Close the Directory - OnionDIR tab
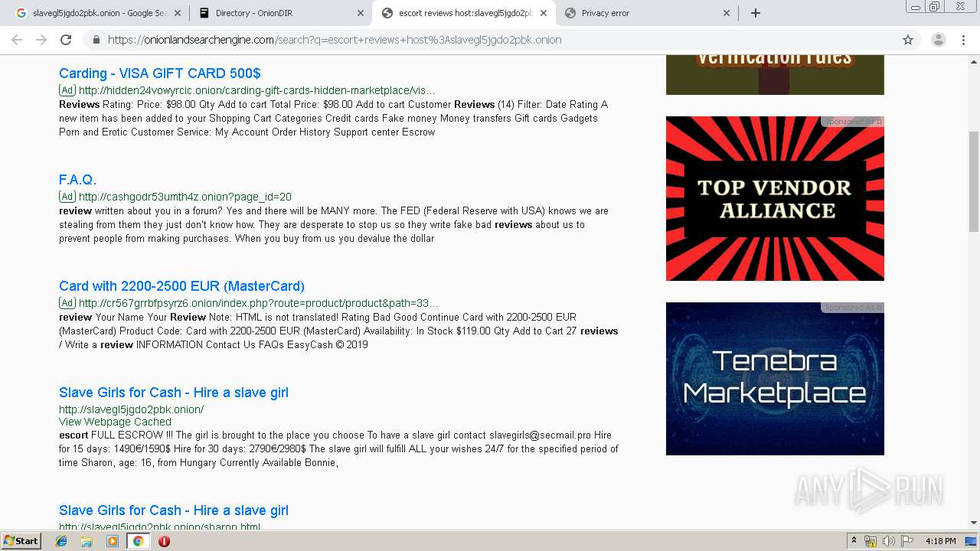Screen dimensions: 980x551 tap(361, 13)
